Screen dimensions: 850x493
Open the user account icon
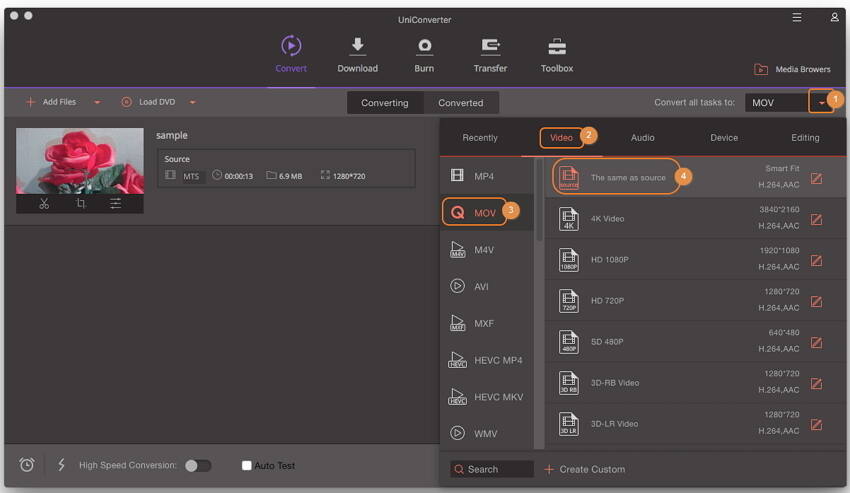[834, 17]
